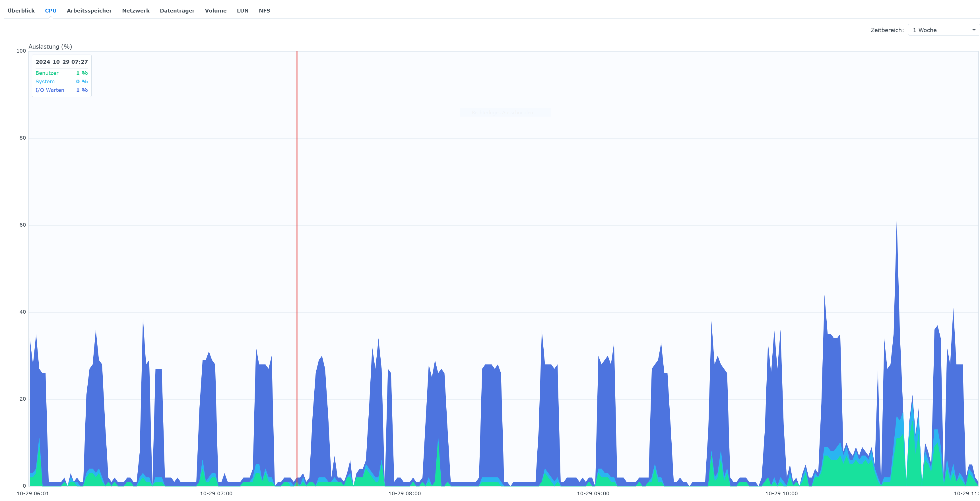Open the LUN tab
The height and width of the screenshot is (501, 980).
tap(242, 11)
